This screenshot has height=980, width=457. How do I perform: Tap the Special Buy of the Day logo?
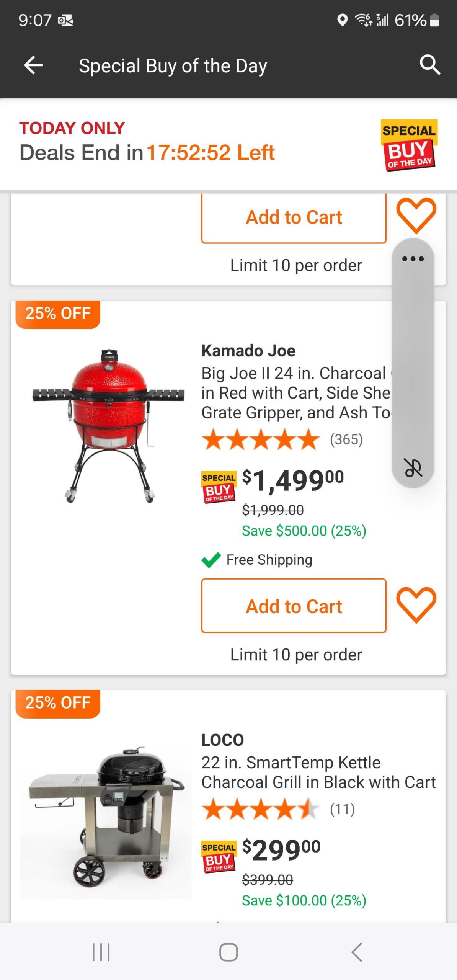coord(409,145)
